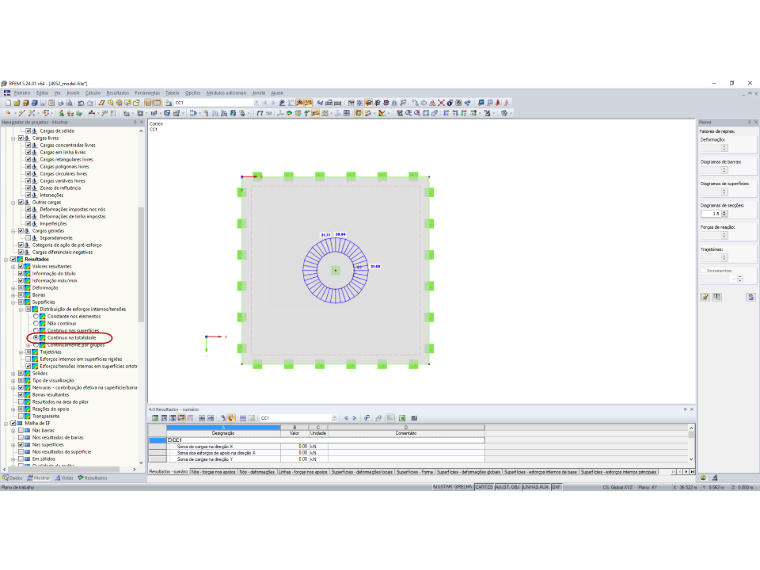Click the Undo arrow icon
Viewport: 760px width, 570px height.
pyautogui.click(x=81, y=103)
